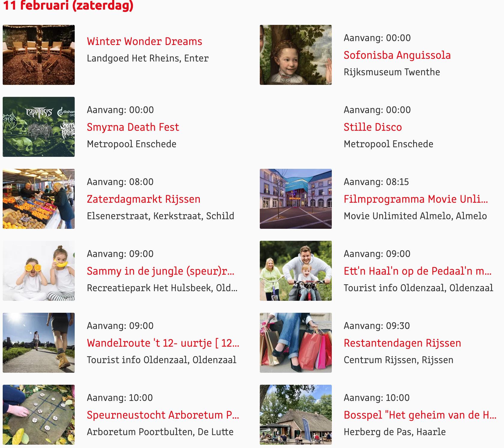This screenshot has width=504, height=448.
Task: Open Zaterdagmarkt Rijssen event page
Action: [x=143, y=199]
